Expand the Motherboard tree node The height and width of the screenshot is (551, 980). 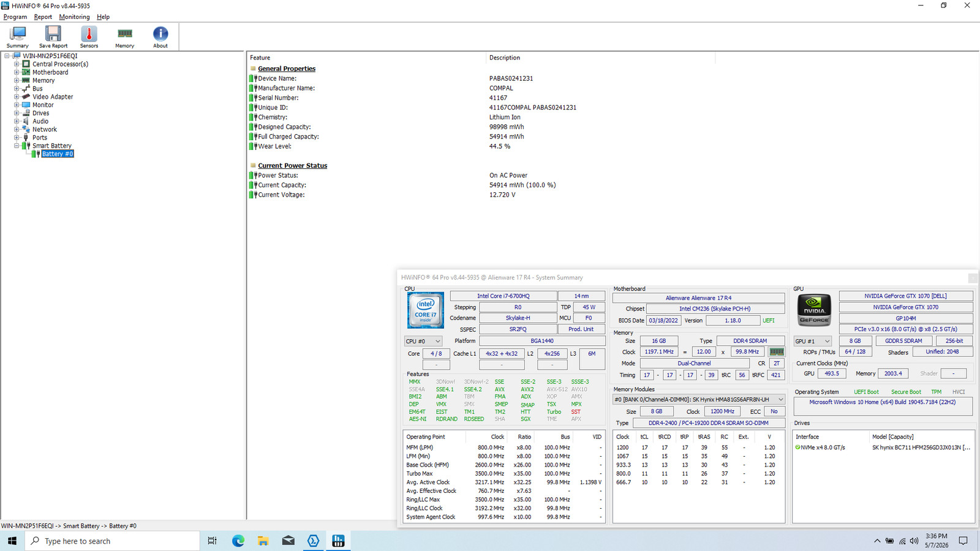(x=17, y=72)
